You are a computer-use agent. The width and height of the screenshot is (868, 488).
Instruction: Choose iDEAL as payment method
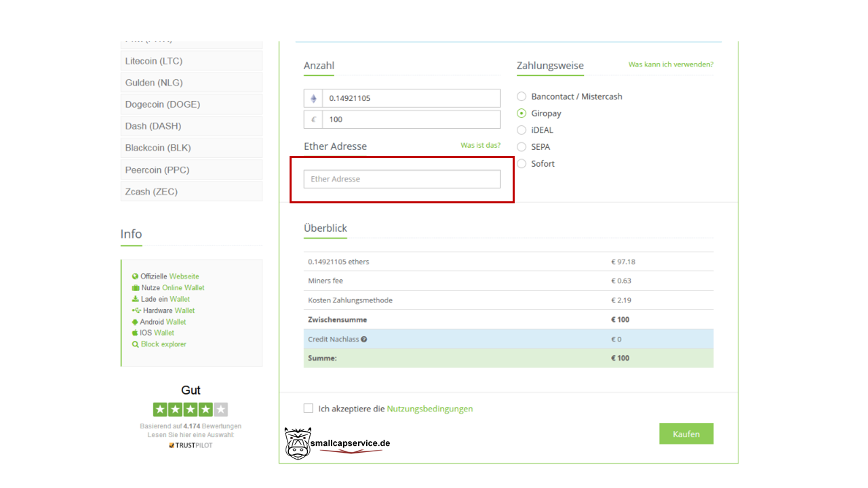tap(521, 130)
